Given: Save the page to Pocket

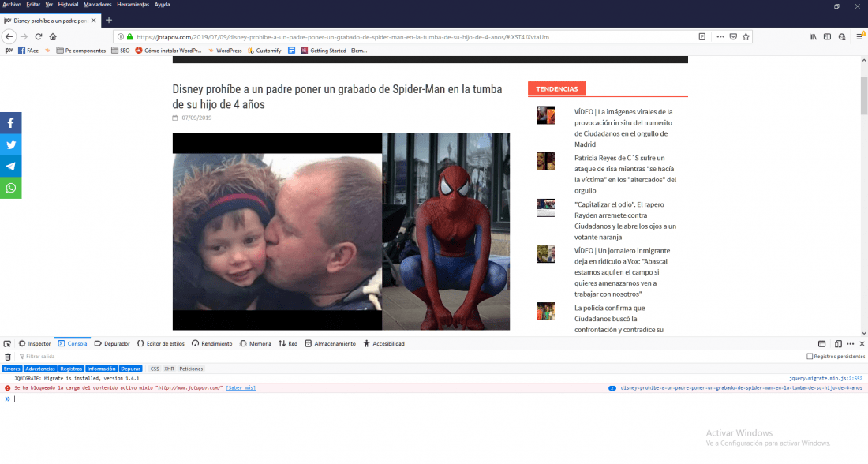Looking at the screenshot, I should click(x=733, y=36).
